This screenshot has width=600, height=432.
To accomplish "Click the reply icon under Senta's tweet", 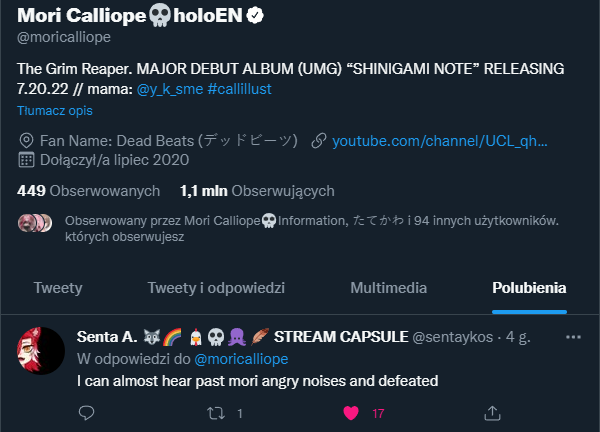I will click(x=86, y=413).
